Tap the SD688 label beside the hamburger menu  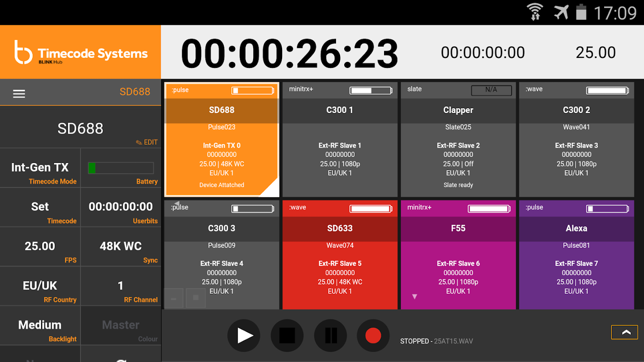click(x=135, y=92)
